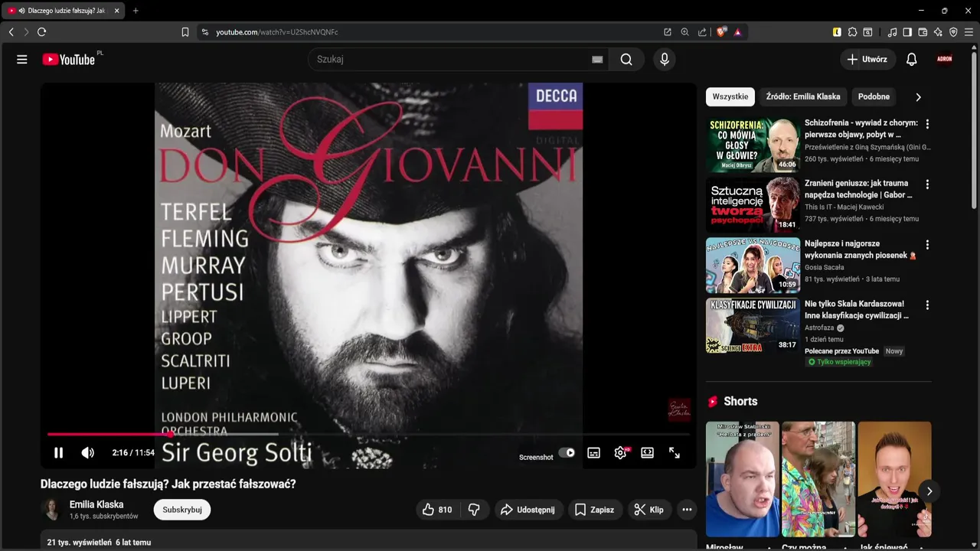This screenshot has height=551, width=980.
Task: Open the media control music note icon
Action: [892, 32]
